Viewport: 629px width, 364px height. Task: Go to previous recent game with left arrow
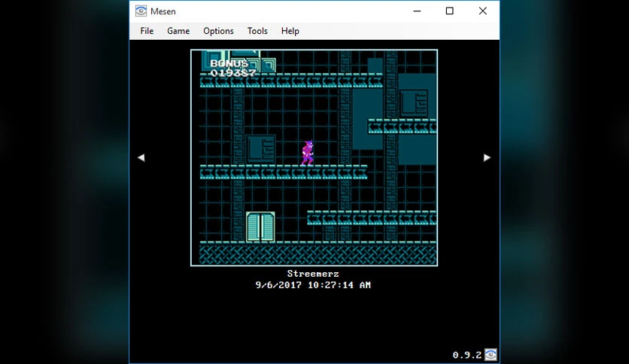point(141,157)
